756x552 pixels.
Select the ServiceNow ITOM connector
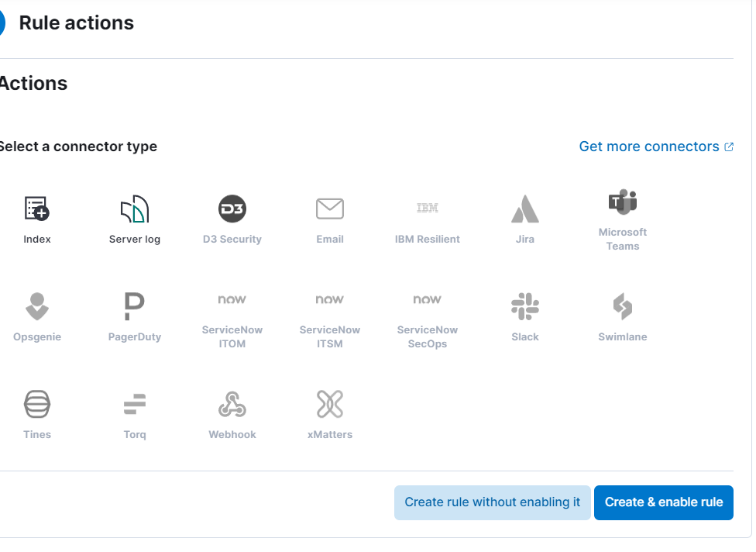pos(232,320)
